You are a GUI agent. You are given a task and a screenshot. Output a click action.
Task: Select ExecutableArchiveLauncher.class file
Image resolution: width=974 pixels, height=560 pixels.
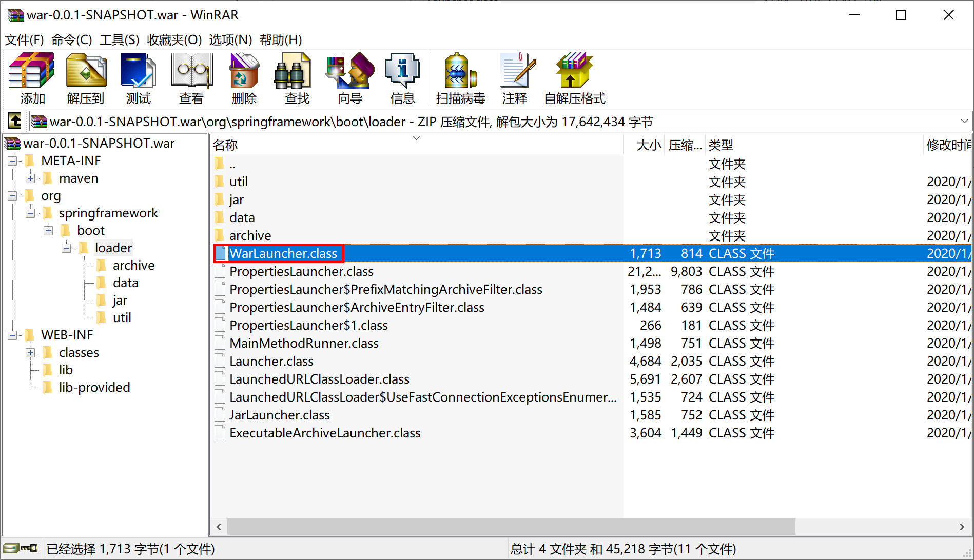[325, 433]
